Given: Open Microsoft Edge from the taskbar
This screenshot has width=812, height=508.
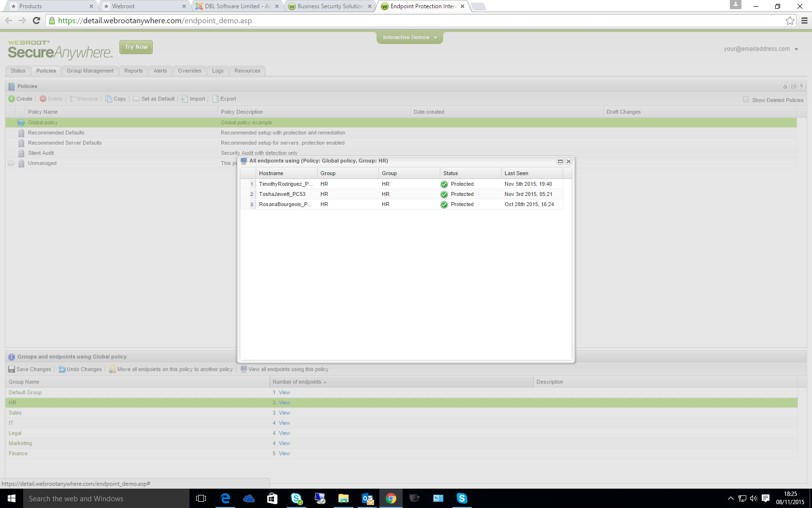Looking at the screenshot, I should coord(225,498).
